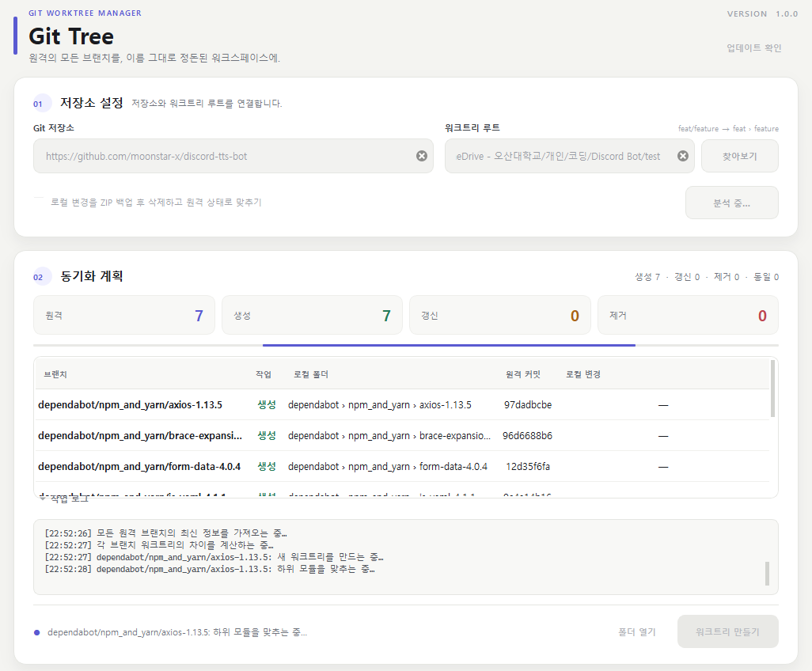This screenshot has width=812, height=671.
Task: Click the 01 step badge
Action: [42, 103]
